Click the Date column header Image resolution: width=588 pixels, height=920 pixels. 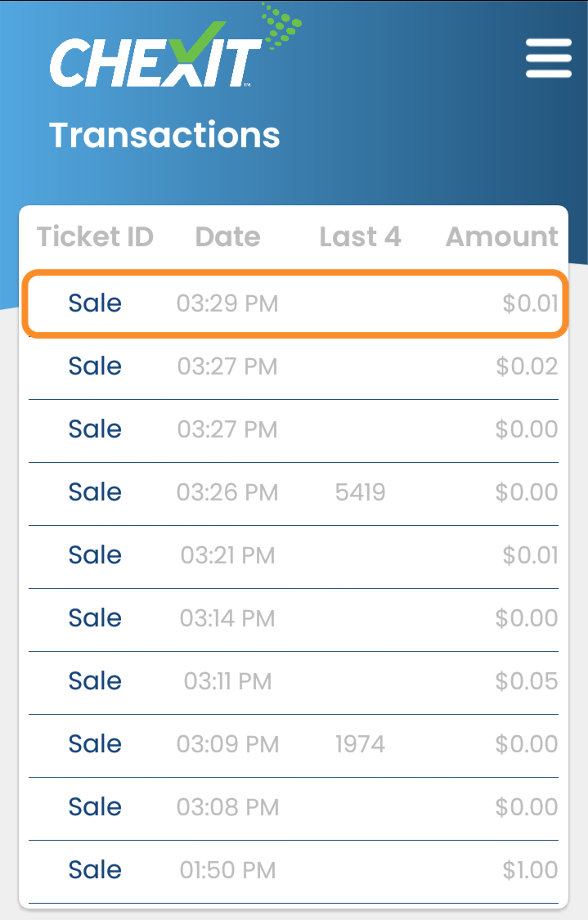227,237
